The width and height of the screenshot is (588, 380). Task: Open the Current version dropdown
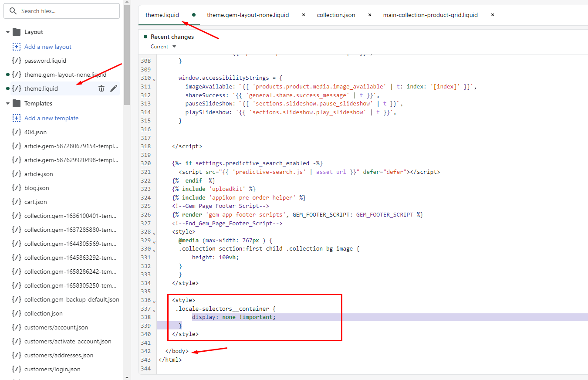[x=164, y=47]
